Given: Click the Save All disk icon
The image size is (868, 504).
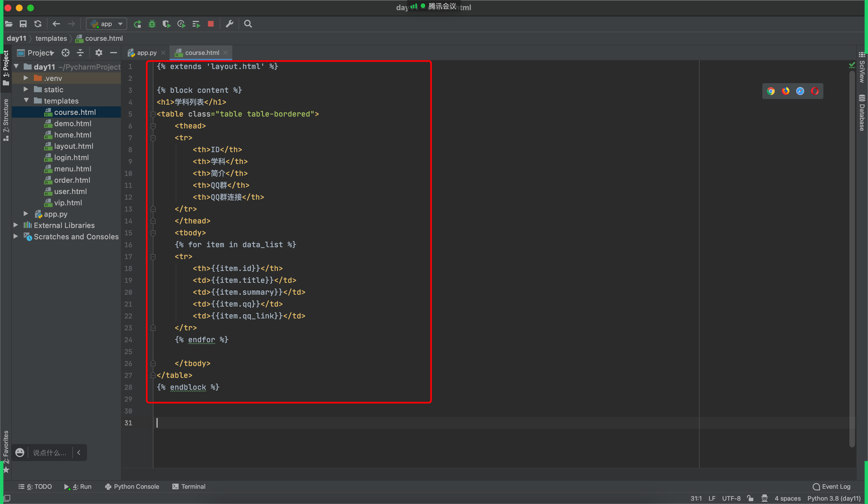Looking at the screenshot, I should (x=23, y=24).
